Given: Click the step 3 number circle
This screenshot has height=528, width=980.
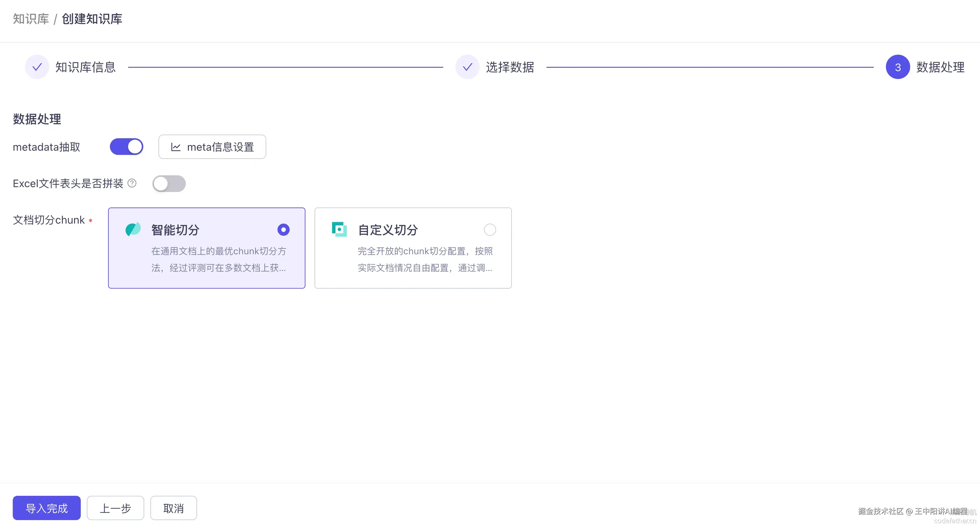Looking at the screenshot, I should (x=897, y=67).
